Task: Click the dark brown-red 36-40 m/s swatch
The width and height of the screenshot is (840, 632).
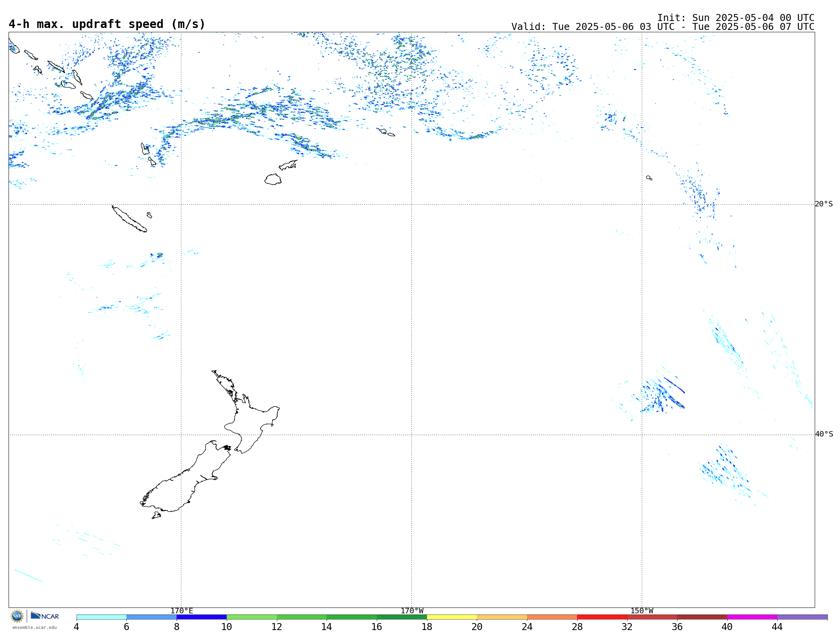Action: coord(702,617)
